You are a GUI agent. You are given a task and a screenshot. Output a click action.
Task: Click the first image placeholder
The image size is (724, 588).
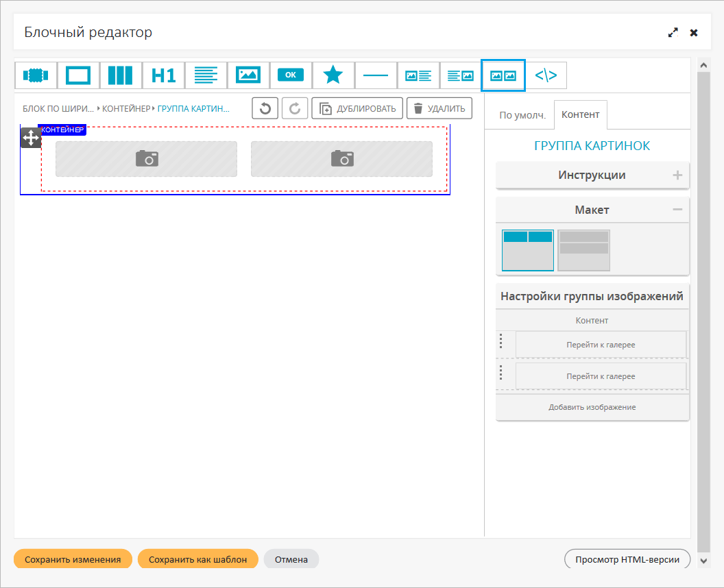tap(146, 159)
